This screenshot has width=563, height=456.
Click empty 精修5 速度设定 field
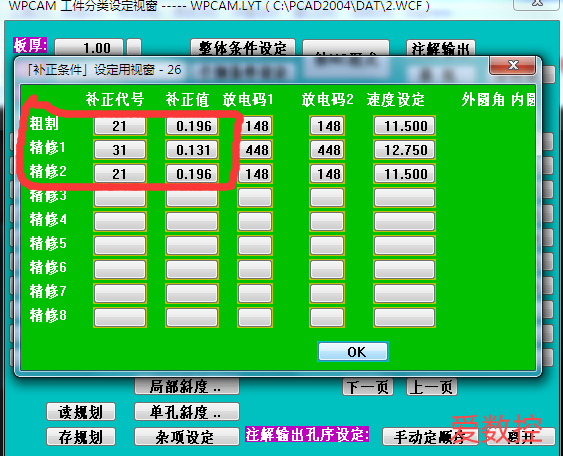pyautogui.click(x=405, y=246)
